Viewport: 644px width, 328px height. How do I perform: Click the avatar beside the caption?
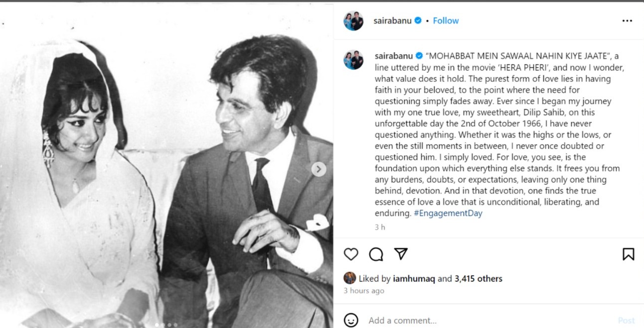coord(353,60)
